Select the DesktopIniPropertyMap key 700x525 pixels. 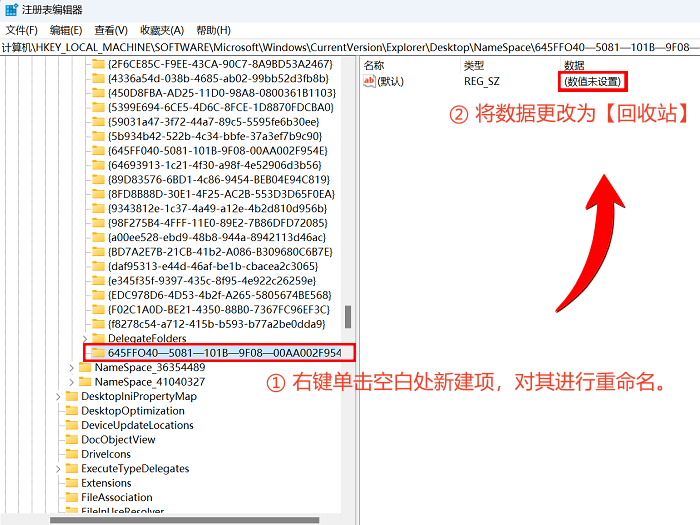point(139,396)
